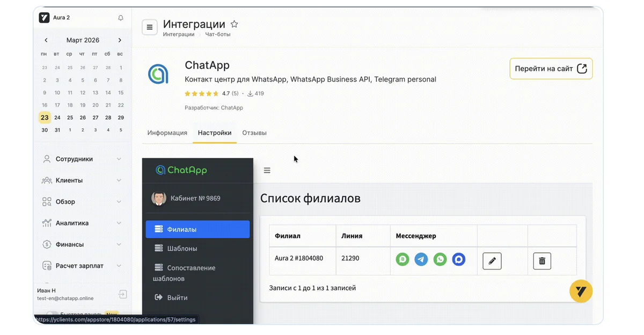Click the download count icon near 419

[x=250, y=93]
